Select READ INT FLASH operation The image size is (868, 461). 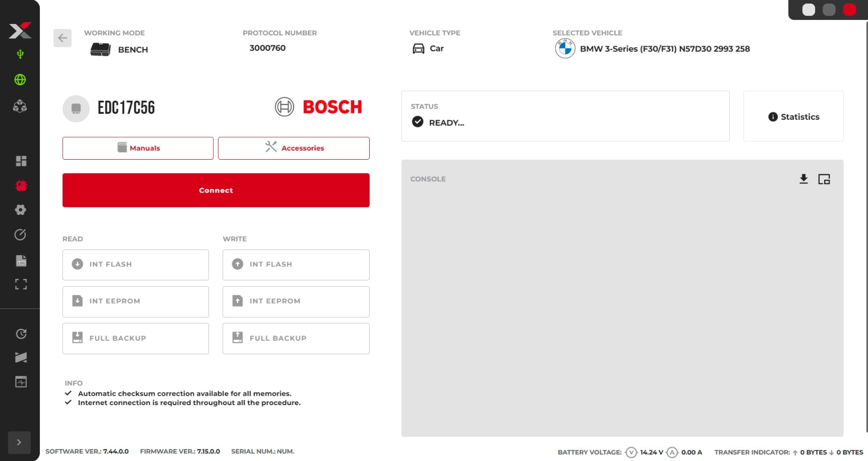click(135, 264)
